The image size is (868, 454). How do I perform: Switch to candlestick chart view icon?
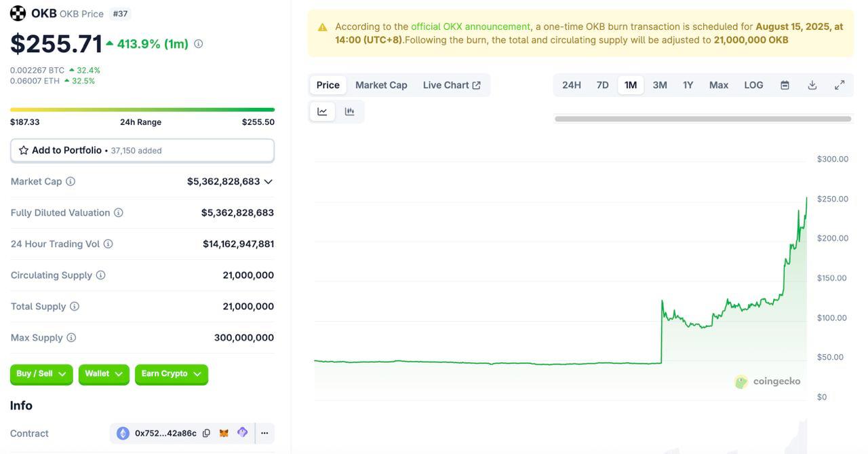(x=349, y=112)
